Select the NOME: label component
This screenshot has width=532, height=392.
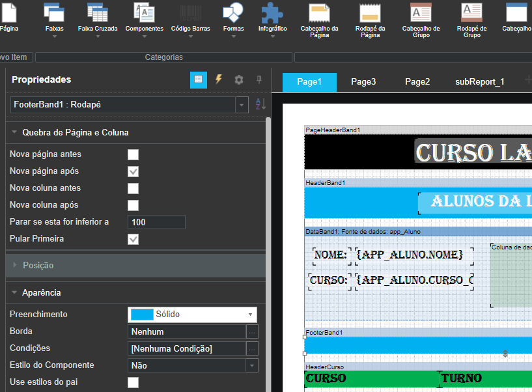point(332,256)
